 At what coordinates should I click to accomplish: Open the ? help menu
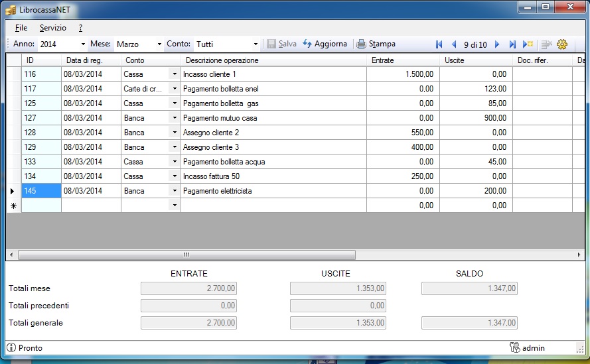[80, 28]
